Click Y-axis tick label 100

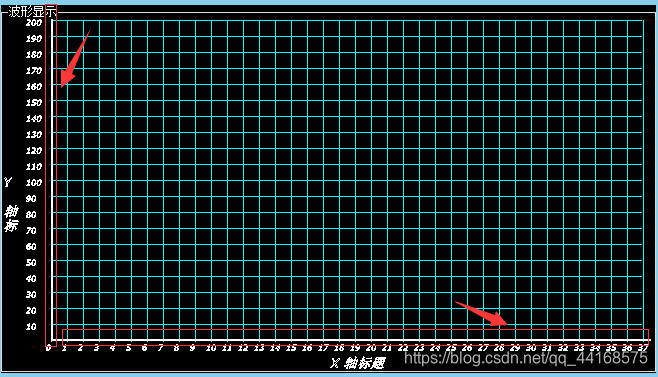point(34,183)
